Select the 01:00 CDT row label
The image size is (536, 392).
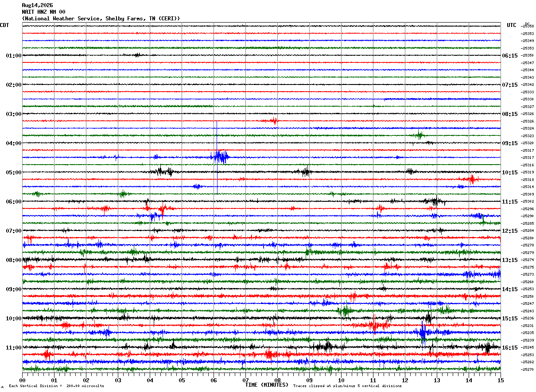pyautogui.click(x=14, y=56)
